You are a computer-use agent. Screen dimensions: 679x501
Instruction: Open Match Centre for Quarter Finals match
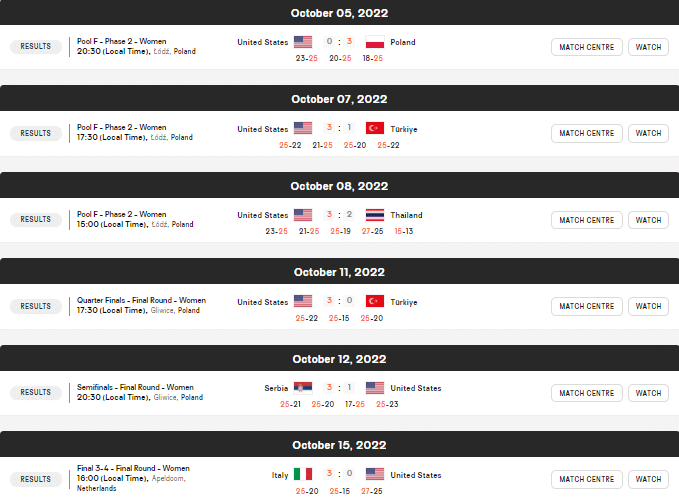tap(587, 306)
